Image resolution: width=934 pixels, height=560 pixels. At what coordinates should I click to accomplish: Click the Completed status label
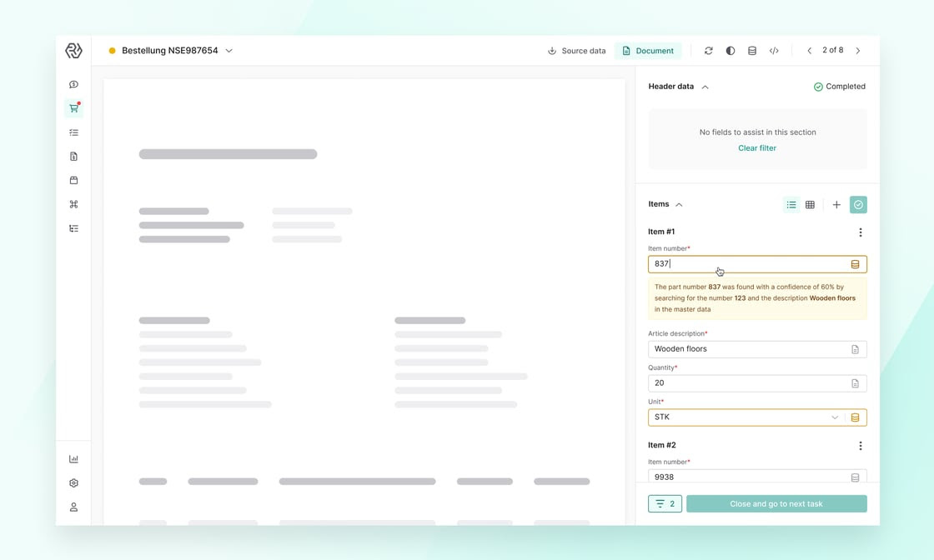coord(839,87)
